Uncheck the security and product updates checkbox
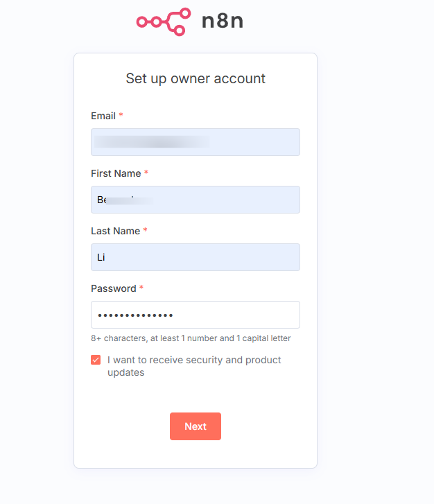The image size is (434, 504). (x=96, y=360)
